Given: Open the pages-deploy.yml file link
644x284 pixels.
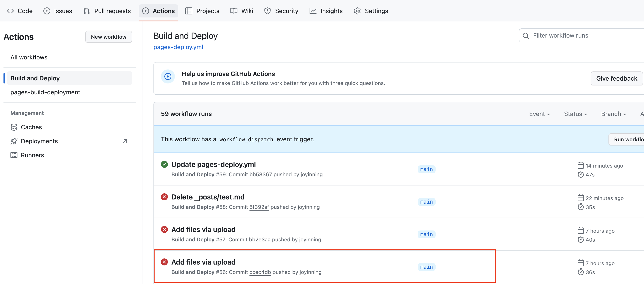Looking at the screenshot, I should [x=178, y=47].
